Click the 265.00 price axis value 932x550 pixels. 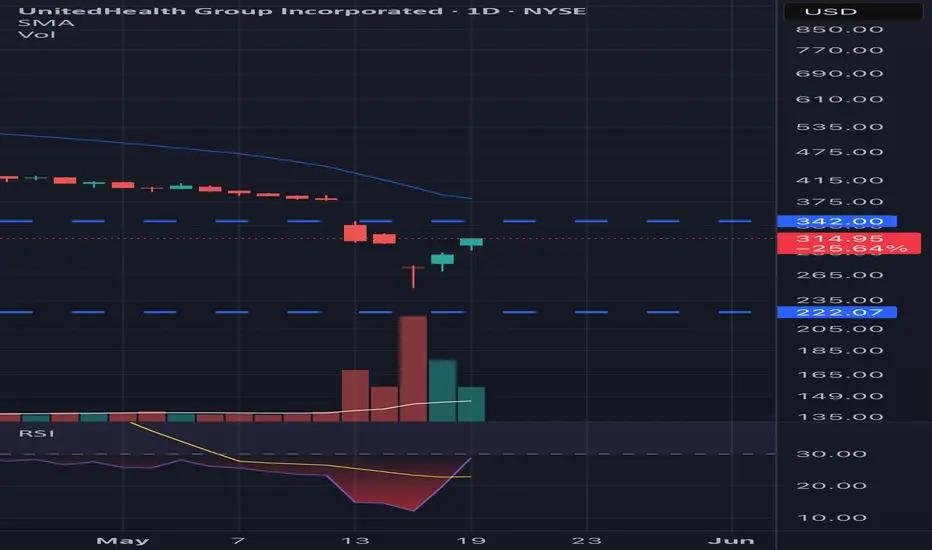pos(839,275)
